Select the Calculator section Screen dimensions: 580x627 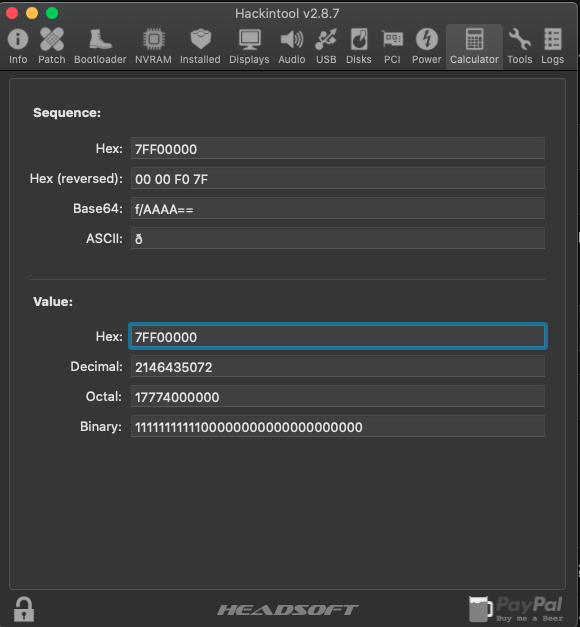[x=474, y=46]
